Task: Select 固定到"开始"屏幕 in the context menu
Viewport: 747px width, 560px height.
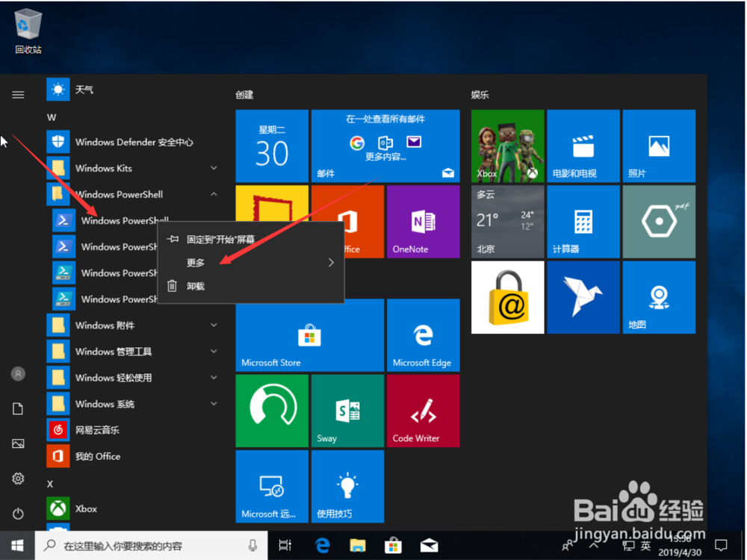Action: [x=220, y=238]
